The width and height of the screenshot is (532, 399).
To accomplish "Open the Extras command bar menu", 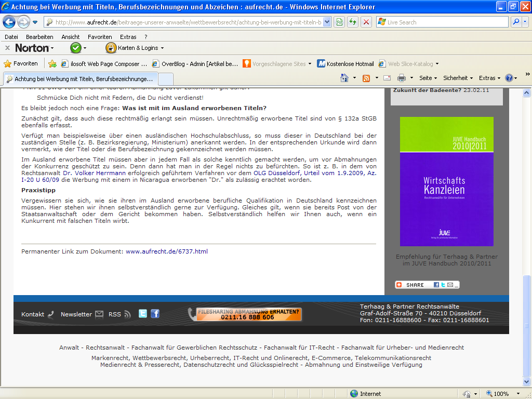I will coord(489,78).
